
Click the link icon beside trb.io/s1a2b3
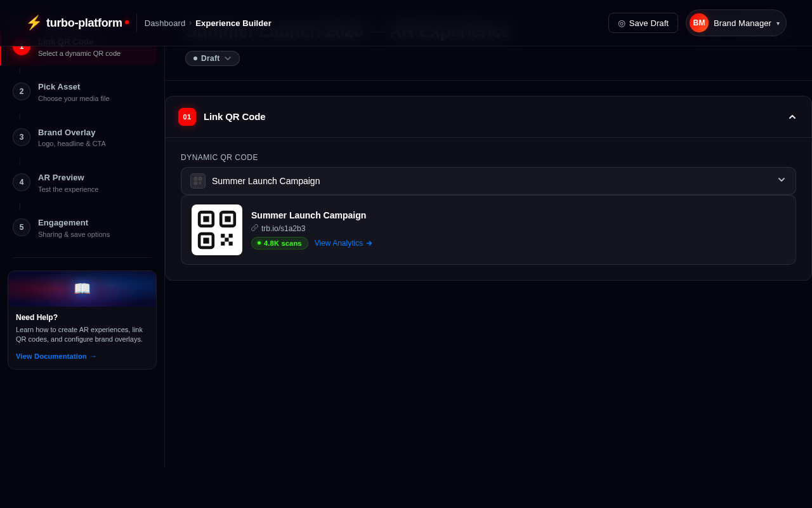pyautogui.click(x=254, y=228)
